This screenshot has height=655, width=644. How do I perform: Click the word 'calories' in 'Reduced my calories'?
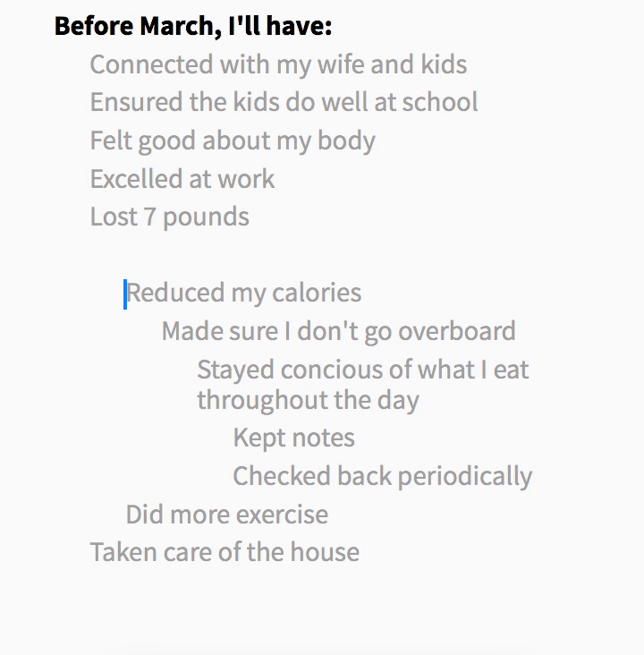coord(317,293)
